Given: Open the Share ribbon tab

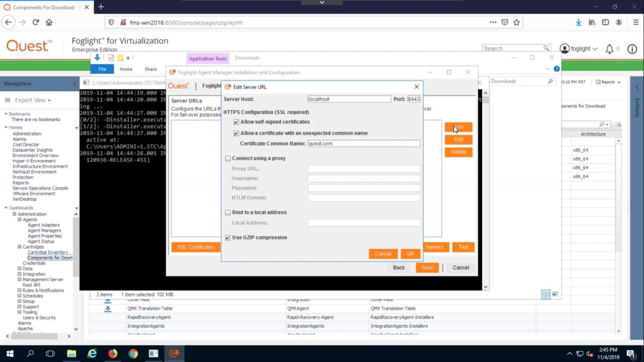Looking at the screenshot, I should click(x=150, y=69).
